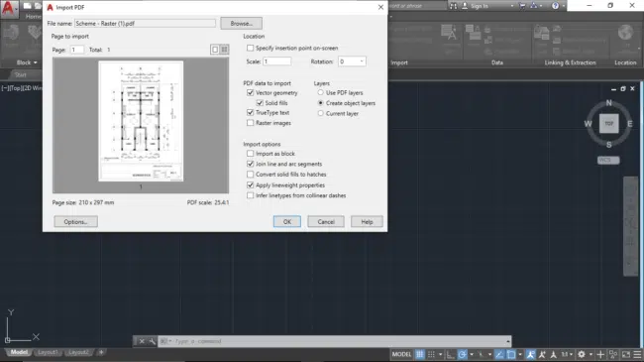The image size is (644, 362).
Task: Close the command line with X icon
Action: click(142, 341)
